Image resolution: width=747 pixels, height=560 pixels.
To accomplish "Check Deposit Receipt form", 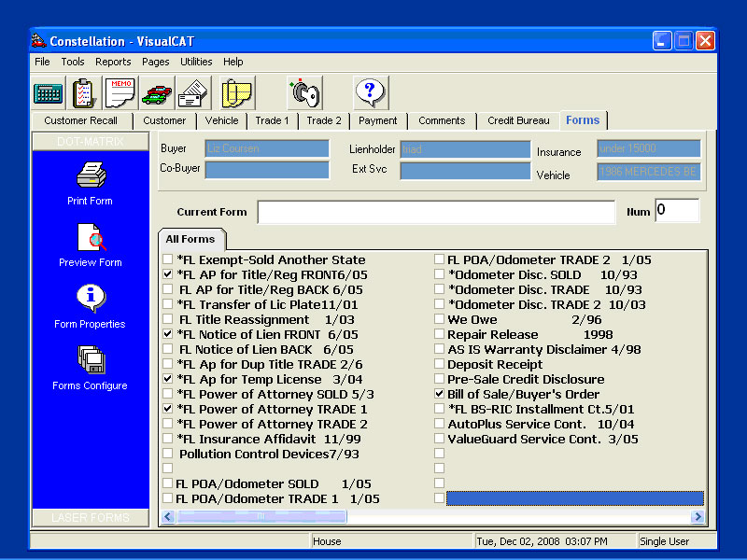I will (439, 363).
